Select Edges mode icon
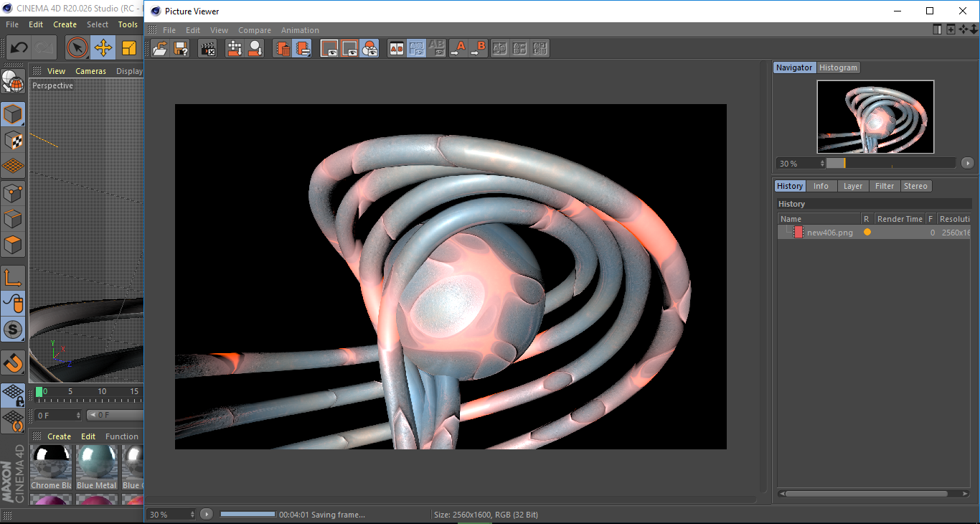 pos(13,218)
